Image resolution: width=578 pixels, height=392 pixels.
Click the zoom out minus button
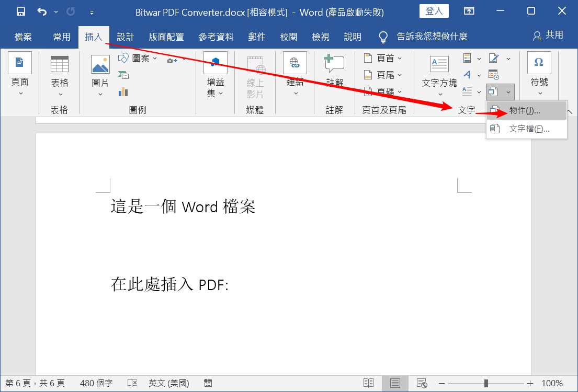click(441, 384)
